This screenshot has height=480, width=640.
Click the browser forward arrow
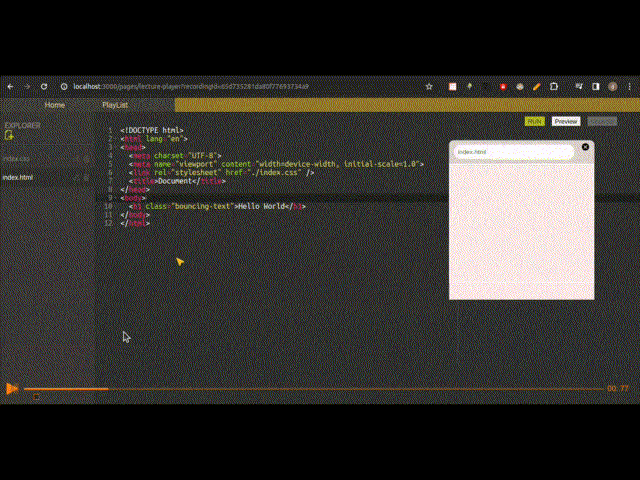[27, 87]
